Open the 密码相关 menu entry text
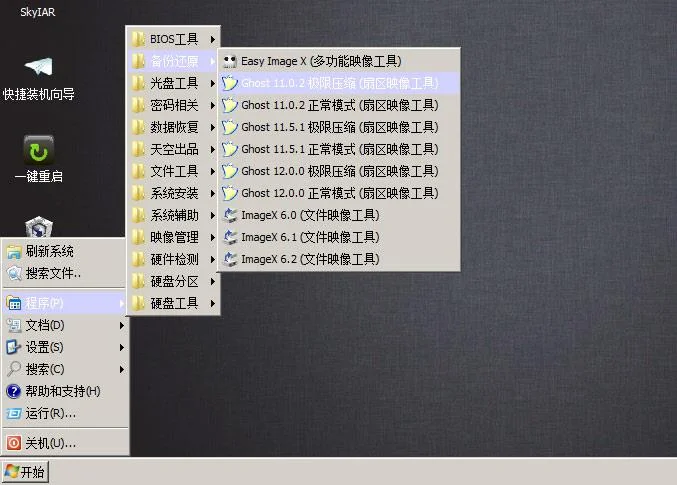677x485 pixels. pyautogui.click(x=174, y=105)
